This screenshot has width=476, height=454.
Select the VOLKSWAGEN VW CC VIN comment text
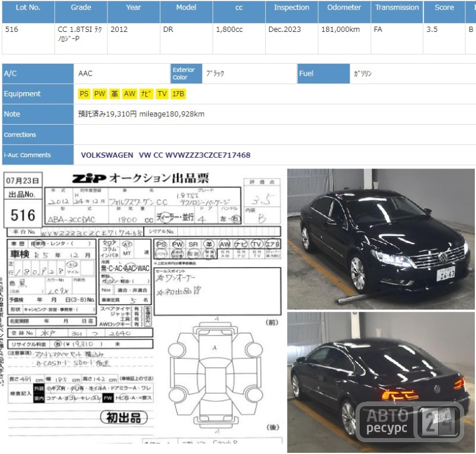click(x=165, y=155)
